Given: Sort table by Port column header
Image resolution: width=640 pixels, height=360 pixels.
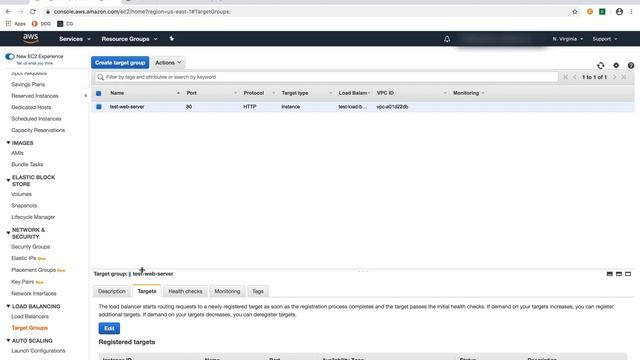Looking at the screenshot, I should click(x=191, y=93).
